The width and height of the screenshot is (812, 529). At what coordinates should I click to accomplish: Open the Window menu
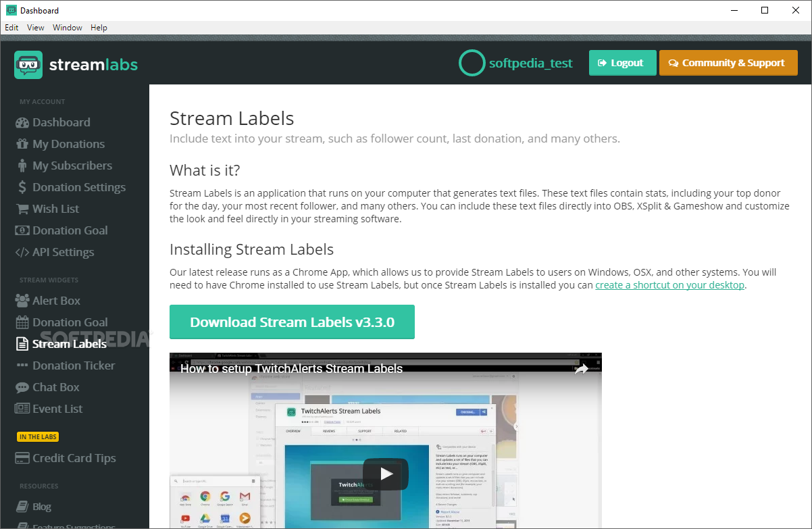point(68,28)
